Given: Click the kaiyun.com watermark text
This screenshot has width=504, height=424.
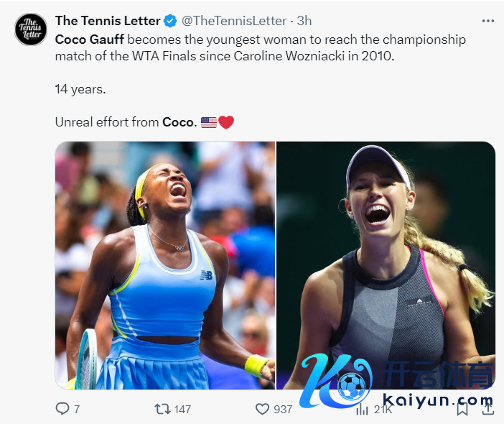Looking at the screenshot, I should [439, 400].
